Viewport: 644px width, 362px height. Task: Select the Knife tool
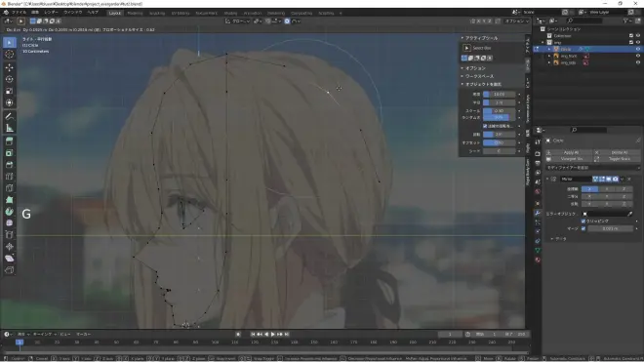(10, 188)
